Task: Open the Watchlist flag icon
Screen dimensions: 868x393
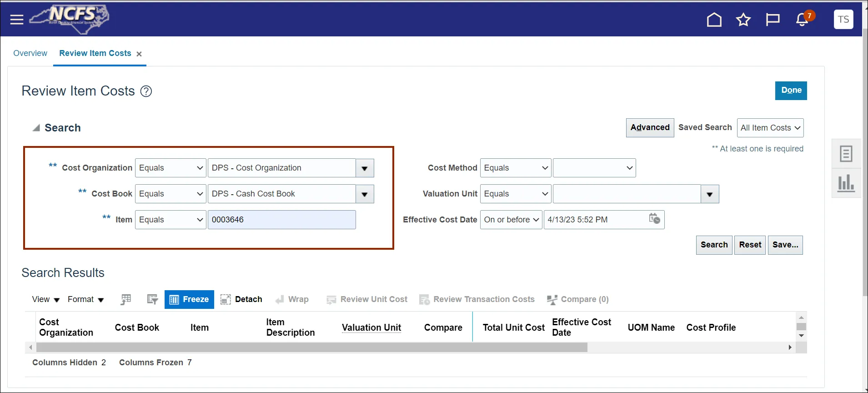Action: coord(773,20)
